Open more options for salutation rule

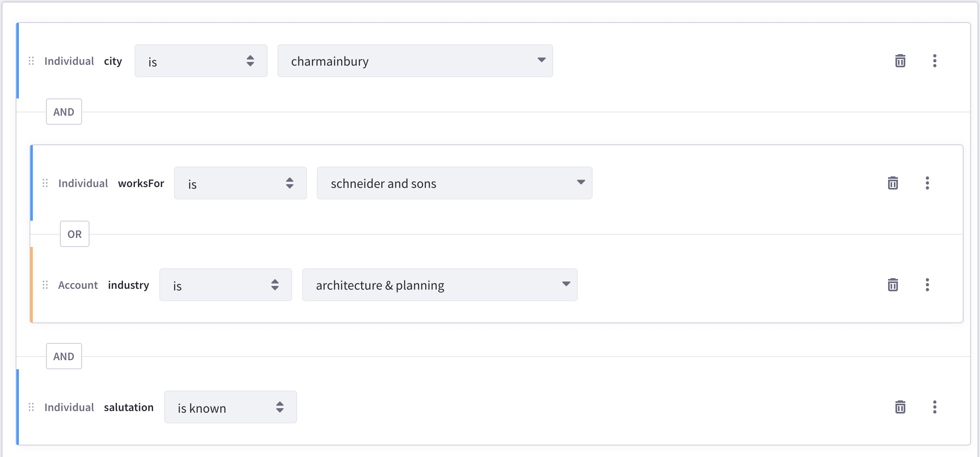pyautogui.click(x=934, y=407)
